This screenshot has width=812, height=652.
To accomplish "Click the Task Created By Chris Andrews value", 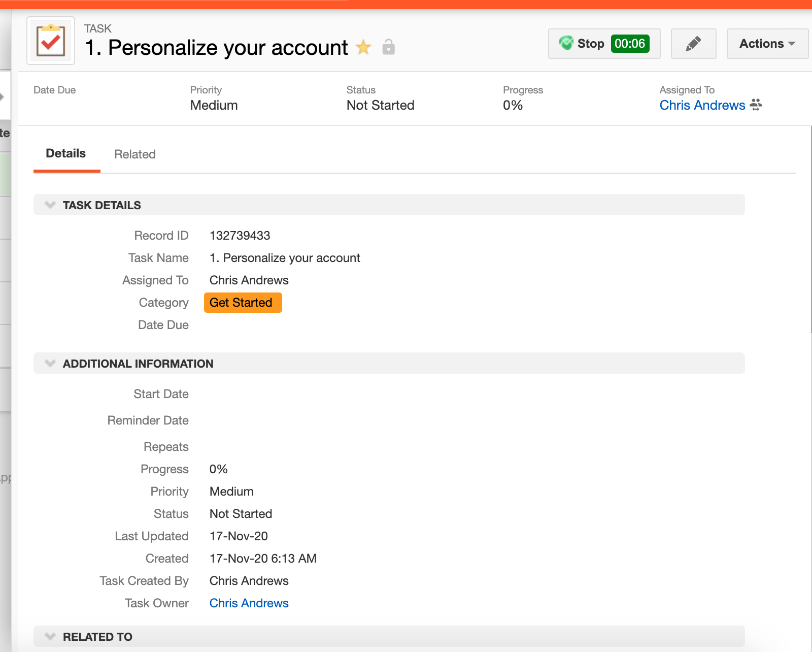I will (249, 581).
